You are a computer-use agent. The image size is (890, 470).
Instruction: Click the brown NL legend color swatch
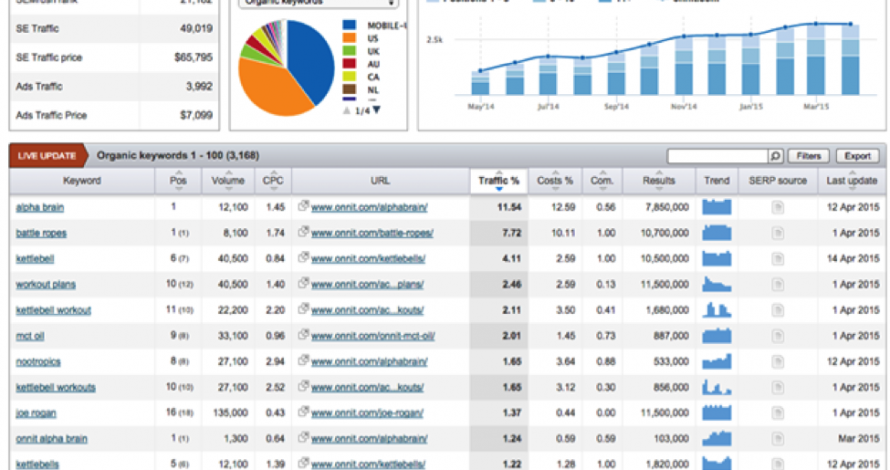349,90
